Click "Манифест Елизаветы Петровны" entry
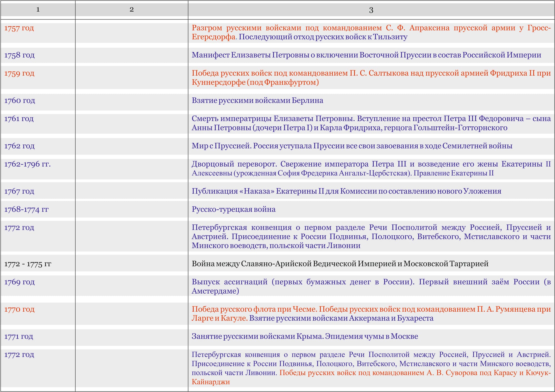The image size is (555, 392). pos(366,55)
